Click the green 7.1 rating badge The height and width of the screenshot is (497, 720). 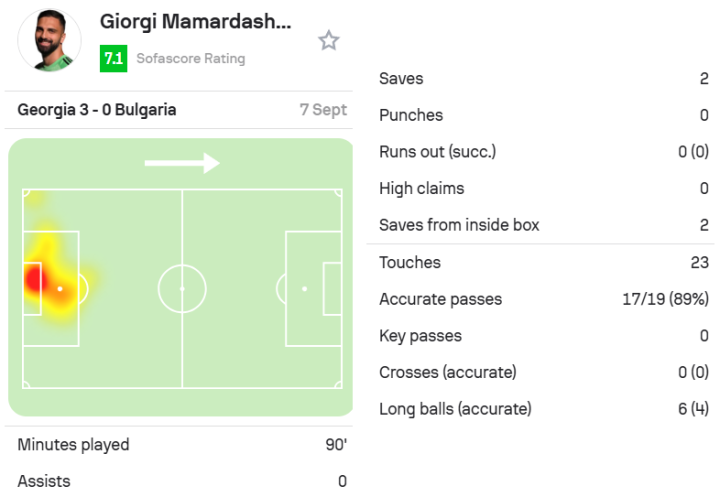point(113,58)
